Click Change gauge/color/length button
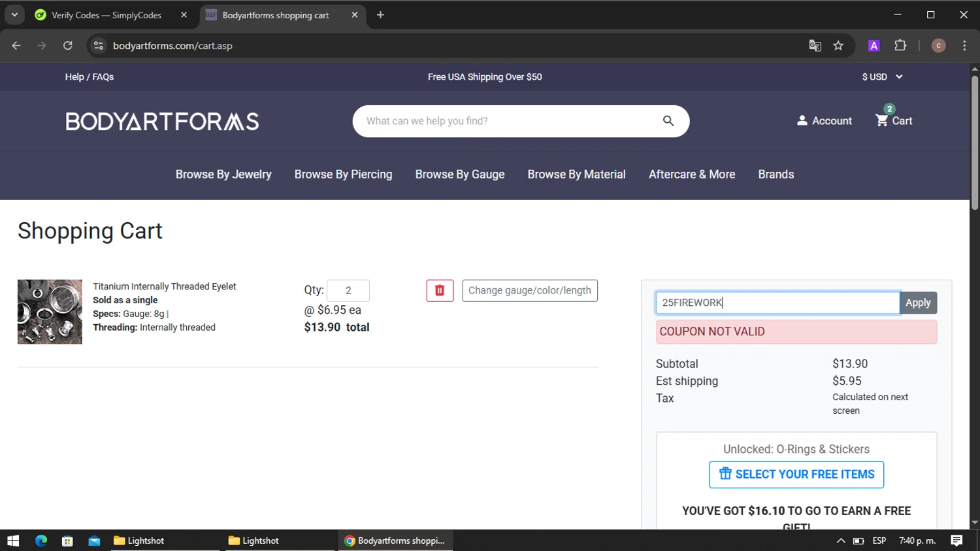Viewport: 980px width, 551px height. (530, 291)
